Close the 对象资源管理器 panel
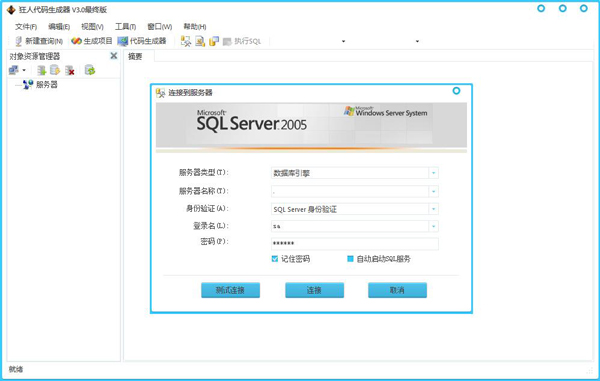Image resolution: width=600 pixels, height=381 pixels. click(114, 56)
